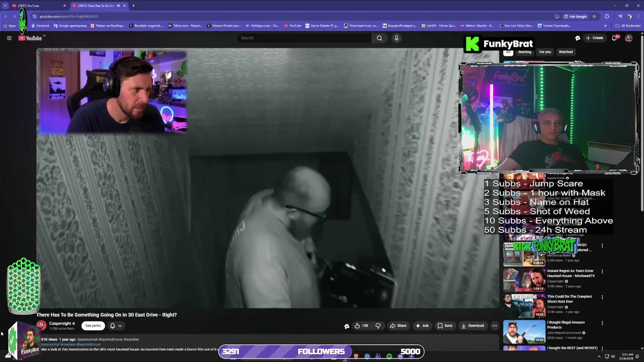
Task: Go to the YouTube home logo
Action: click(31, 38)
